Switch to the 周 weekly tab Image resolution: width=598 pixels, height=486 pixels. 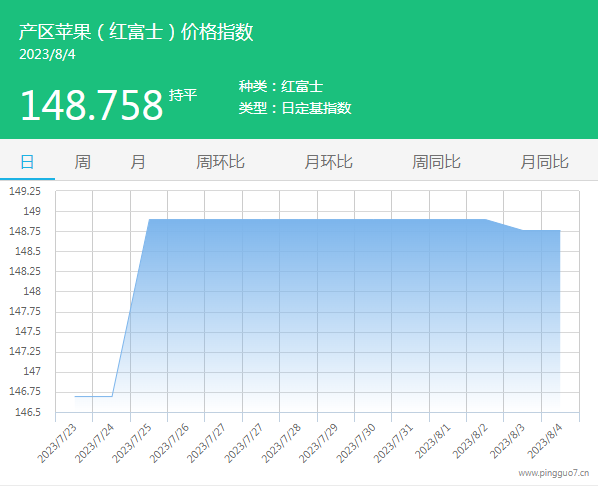(x=82, y=162)
